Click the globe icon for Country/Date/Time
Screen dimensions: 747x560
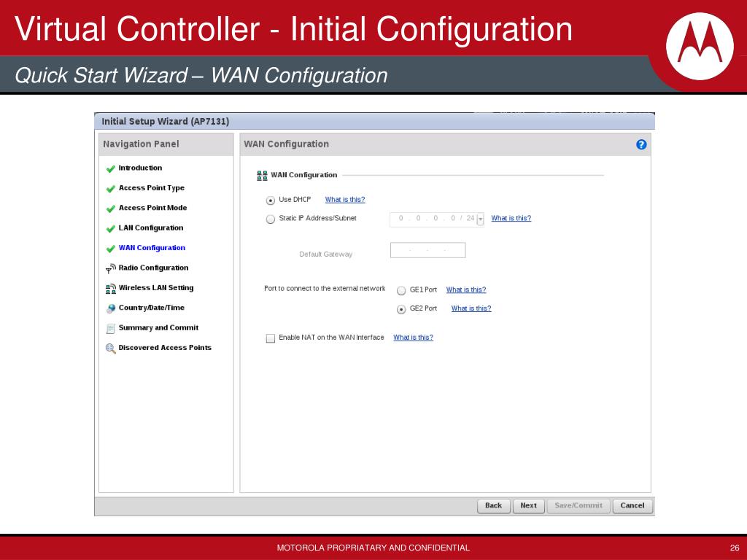[111, 308]
